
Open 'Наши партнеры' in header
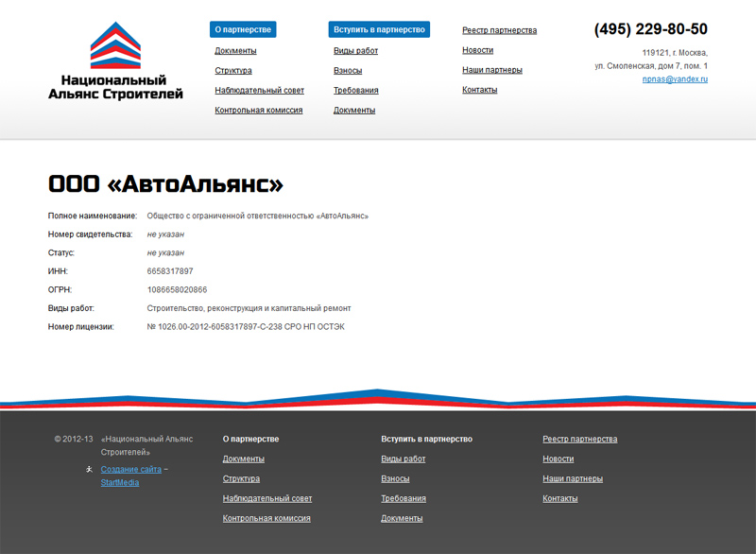coord(492,69)
